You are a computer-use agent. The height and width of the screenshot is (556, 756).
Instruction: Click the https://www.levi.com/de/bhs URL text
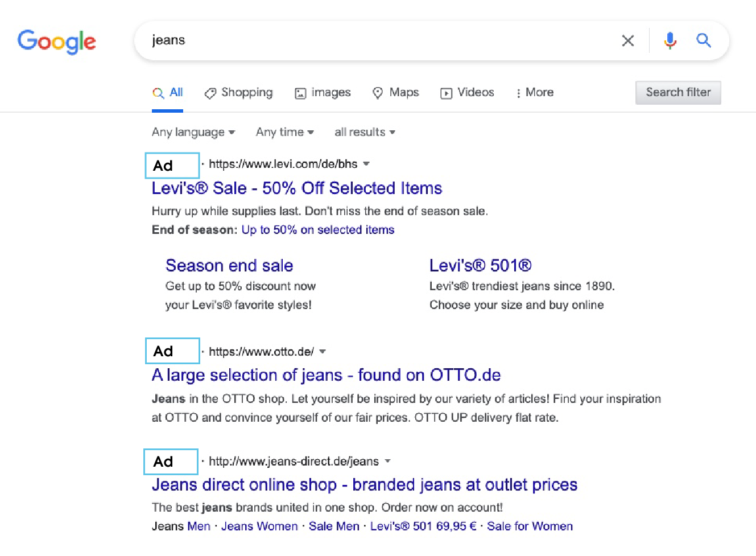coord(283,164)
